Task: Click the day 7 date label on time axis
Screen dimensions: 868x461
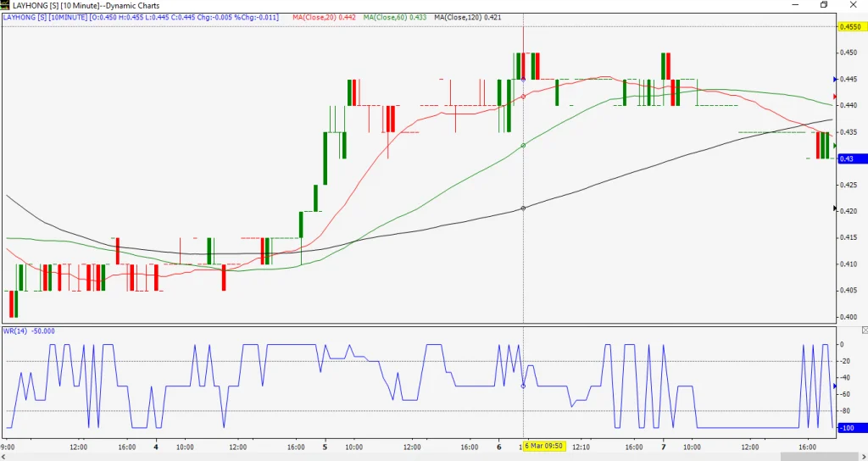Action: (664, 447)
